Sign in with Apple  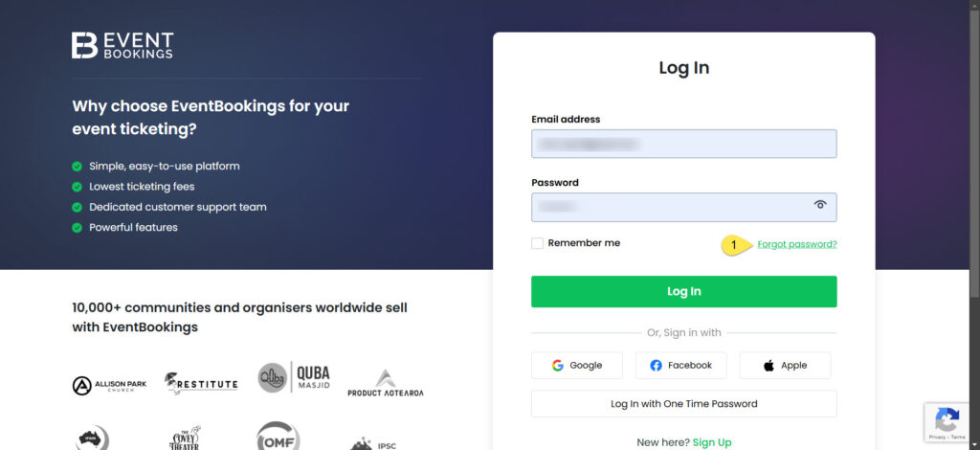785,366
